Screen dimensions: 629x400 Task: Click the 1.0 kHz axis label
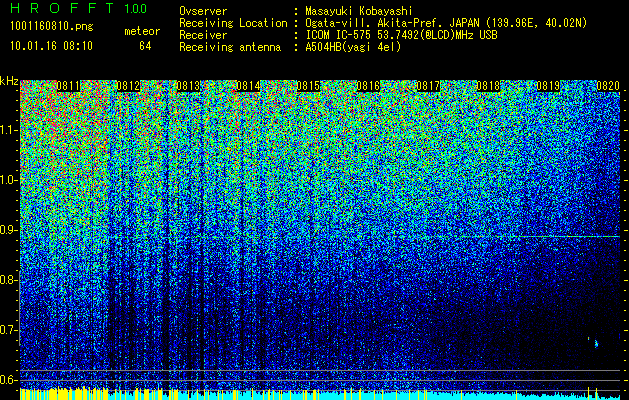9,180
